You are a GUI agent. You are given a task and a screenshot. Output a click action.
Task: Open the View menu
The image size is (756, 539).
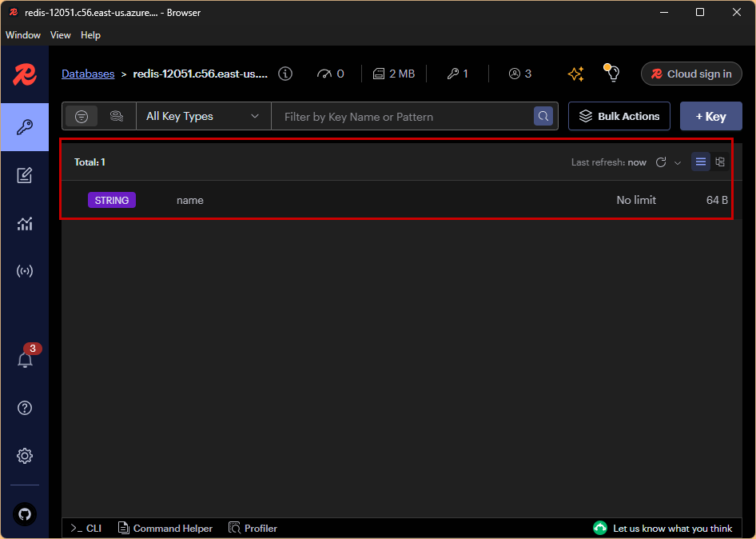(61, 35)
